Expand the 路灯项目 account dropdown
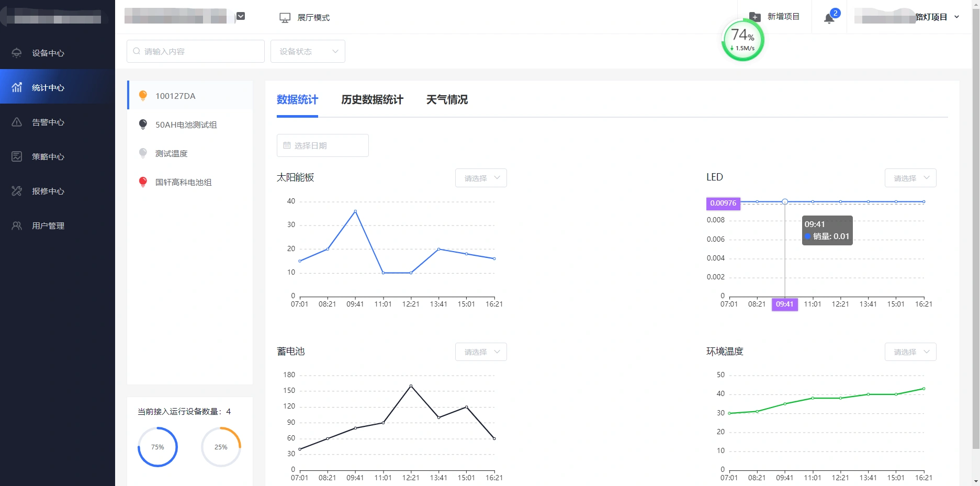The height and width of the screenshot is (486, 980). [957, 17]
